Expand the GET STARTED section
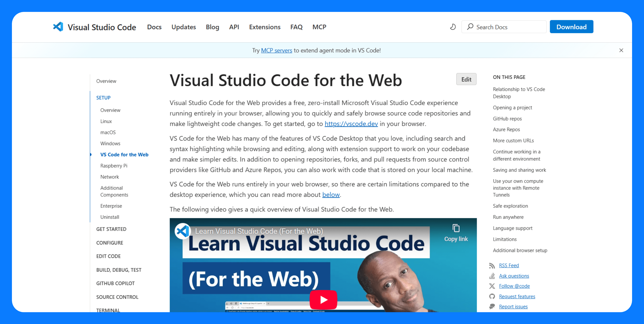Screen dimensions: 644x324 pyautogui.click(x=111, y=229)
